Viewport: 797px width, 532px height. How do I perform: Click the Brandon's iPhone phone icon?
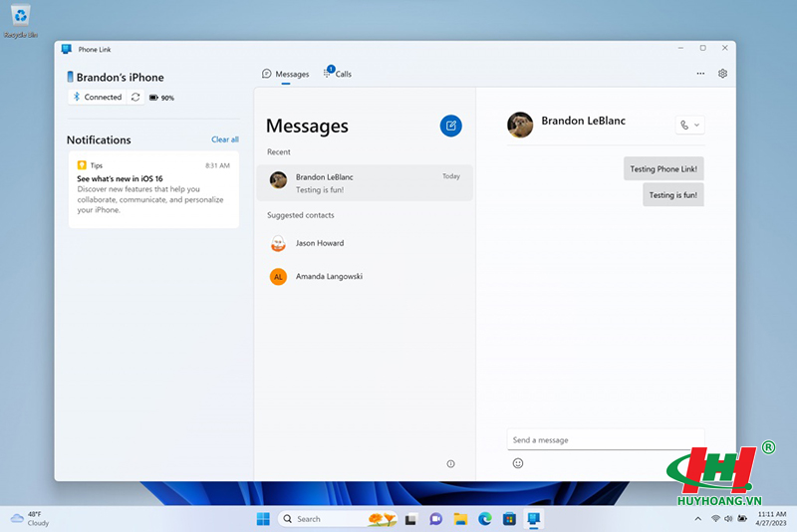pos(70,77)
